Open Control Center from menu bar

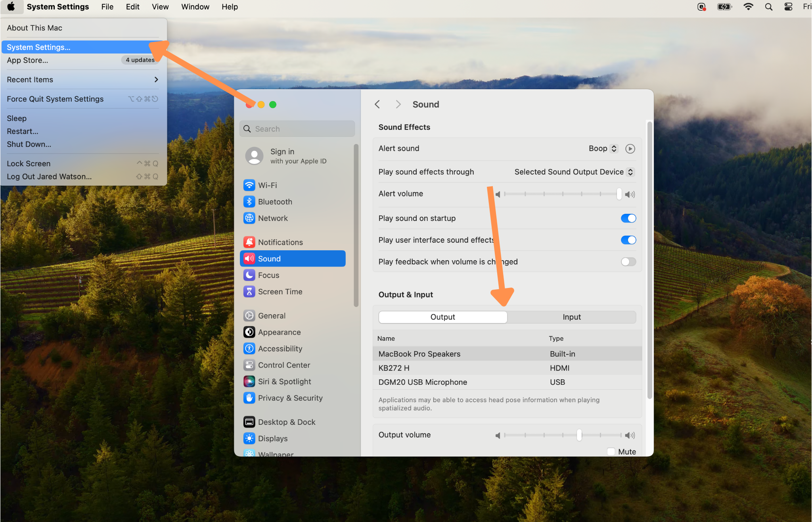pos(788,7)
